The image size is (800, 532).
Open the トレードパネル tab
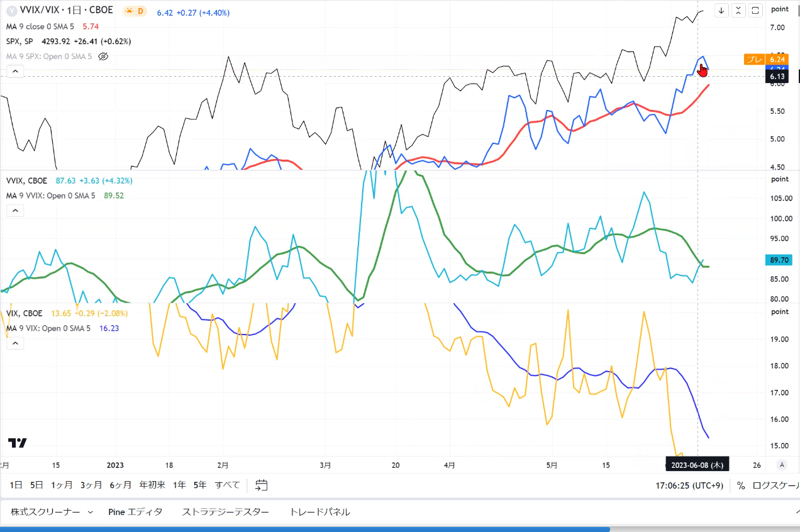(x=319, y=512)
